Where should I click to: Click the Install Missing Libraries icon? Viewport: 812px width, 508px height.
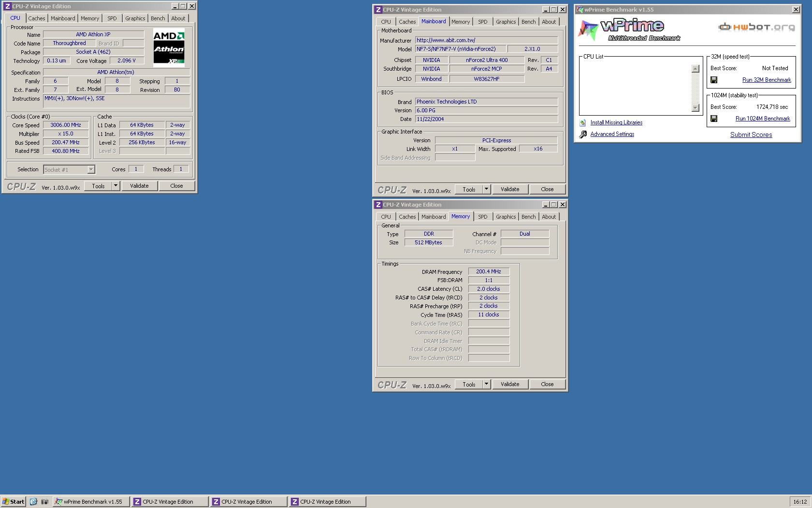[583, 123]
